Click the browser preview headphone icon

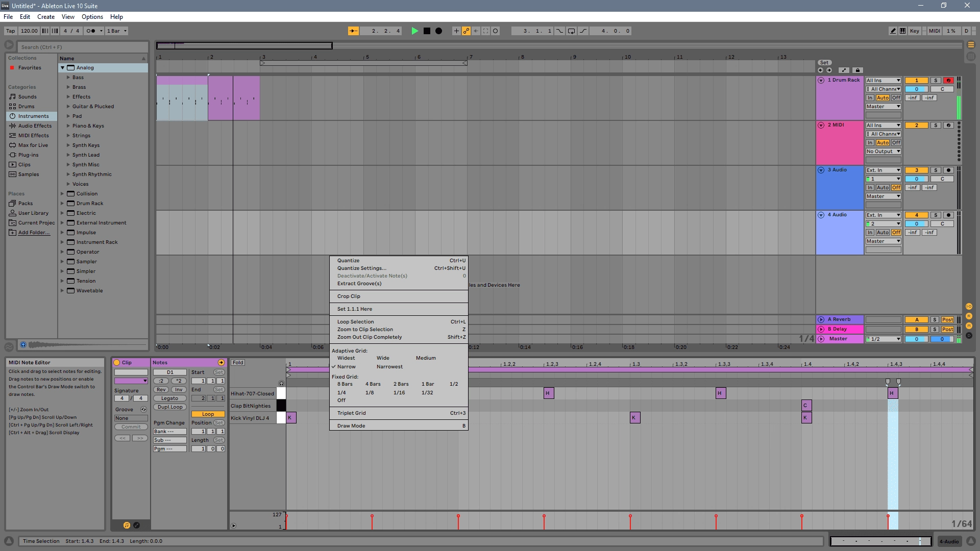click(23, 345)
